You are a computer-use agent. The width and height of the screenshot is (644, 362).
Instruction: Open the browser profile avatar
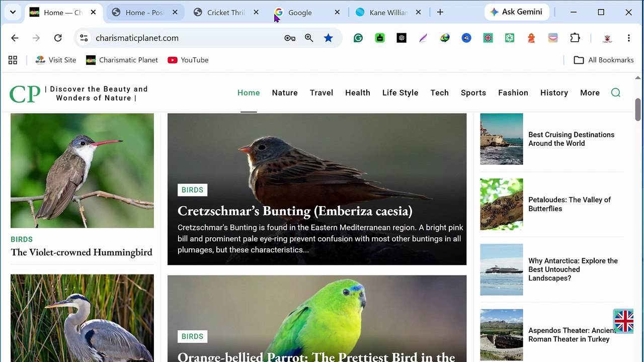[607, 38]
